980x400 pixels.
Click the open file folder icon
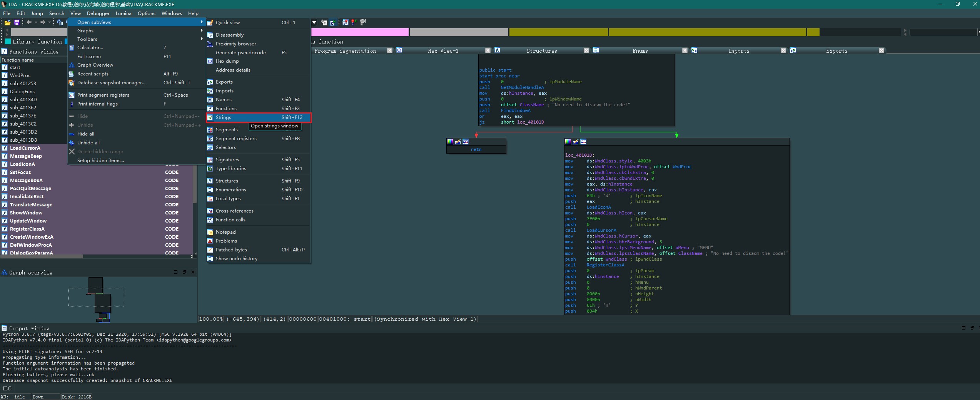(7, 23)
